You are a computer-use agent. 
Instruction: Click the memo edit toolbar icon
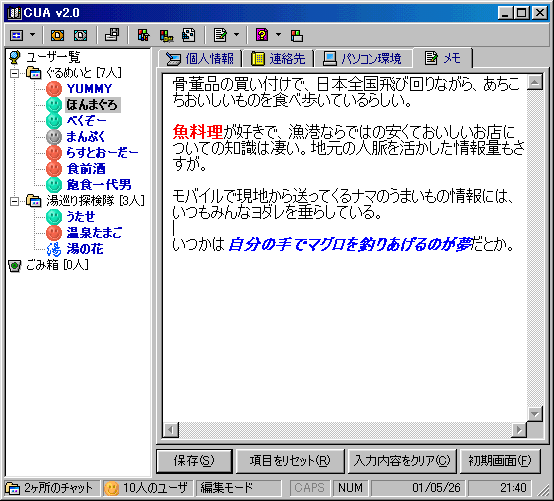[x=220, y=35]
